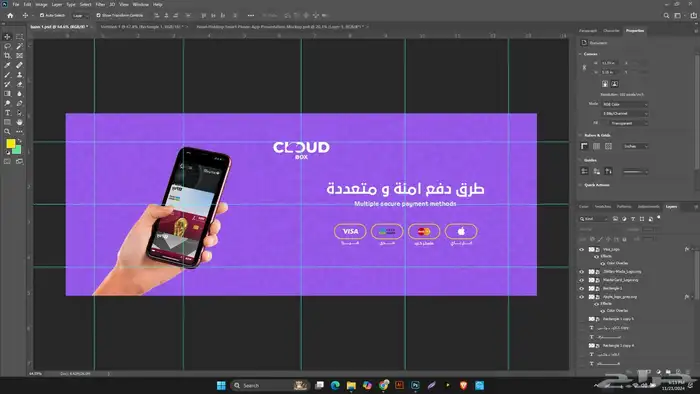
Task: Hide the Rectangle 1 layer
Action: pos(582,288)
